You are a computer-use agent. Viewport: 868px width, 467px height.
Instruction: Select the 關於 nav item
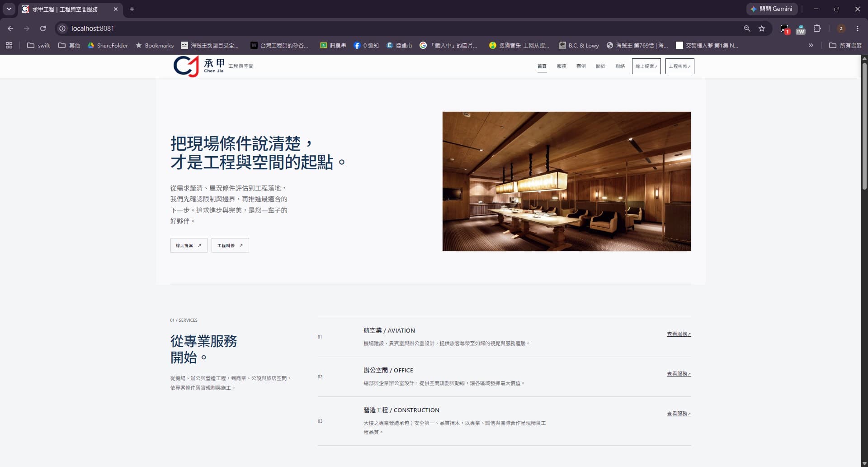[600, 66]
